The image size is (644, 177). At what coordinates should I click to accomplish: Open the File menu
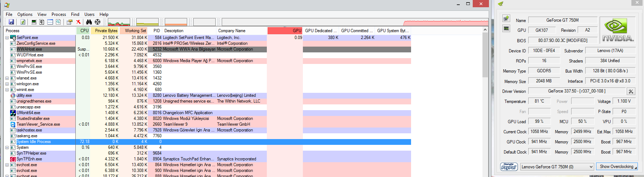[x=9, y=14]
